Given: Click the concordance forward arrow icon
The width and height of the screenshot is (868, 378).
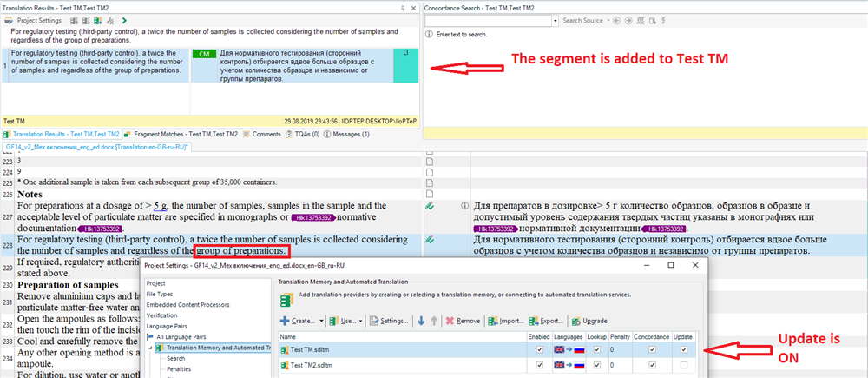Looking at the screenshot, I should (628, 21).
